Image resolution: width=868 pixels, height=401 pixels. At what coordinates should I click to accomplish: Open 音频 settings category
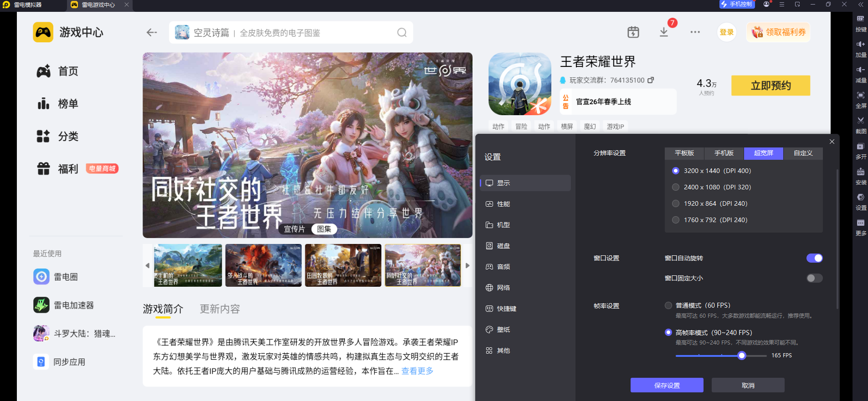point(525,267)
